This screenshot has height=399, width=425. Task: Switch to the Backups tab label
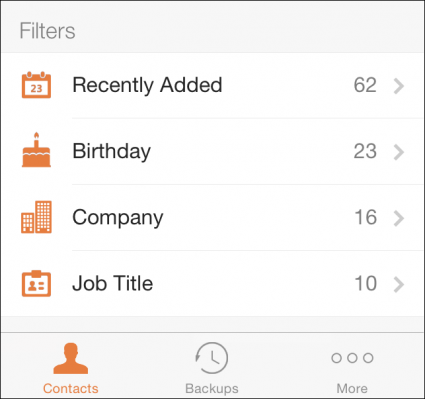click(212, 389)
